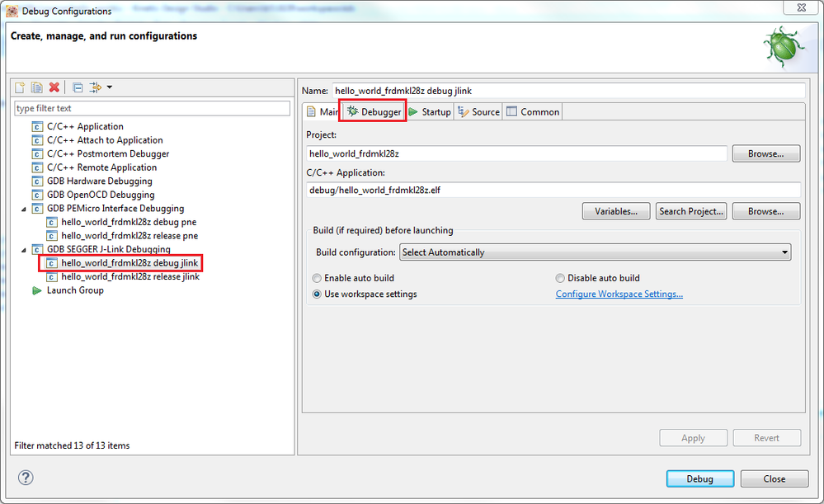
Task: Open the help question mark icon
Action: pyautogui.click(x=26, y=478)
